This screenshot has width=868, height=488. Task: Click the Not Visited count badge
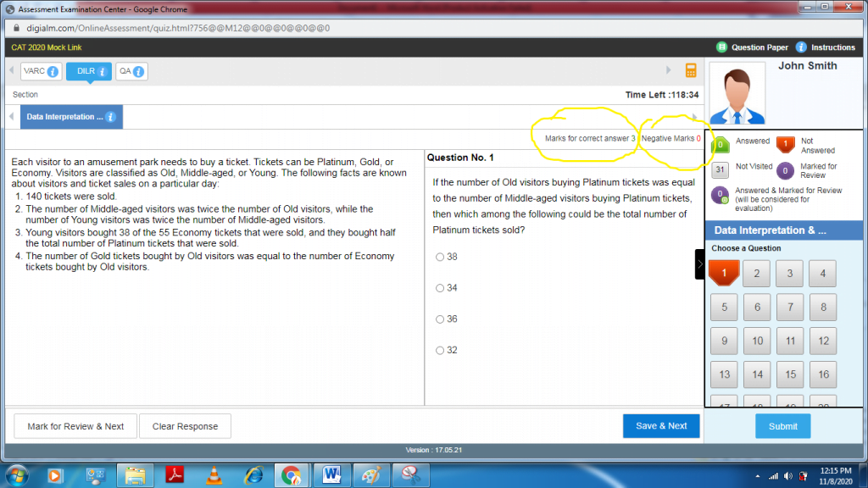pos(720,169)
